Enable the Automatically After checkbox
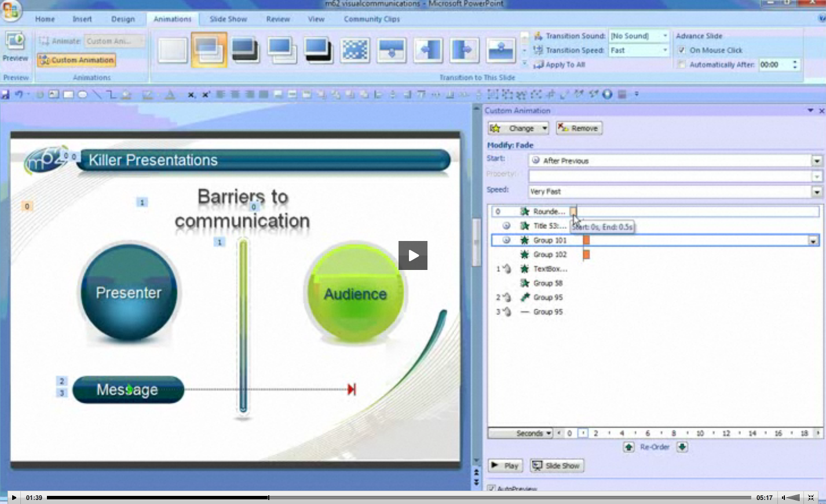Image resolution: width=826 pixels, height=504 pixels. click(x=682, y=65)
